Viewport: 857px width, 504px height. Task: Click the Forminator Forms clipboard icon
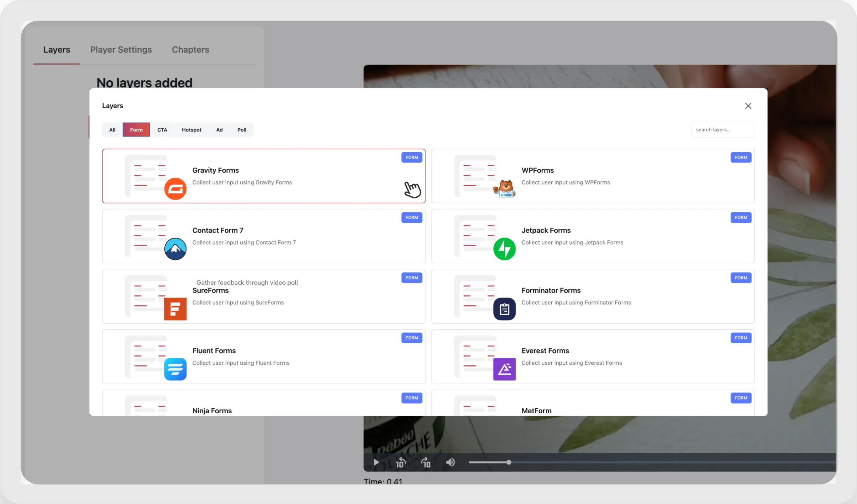click(504, 309)
